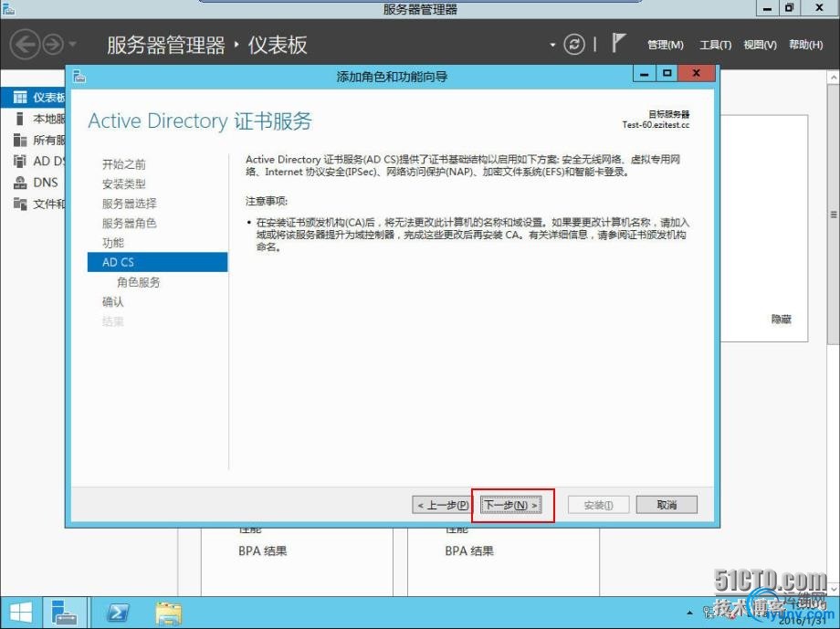840x629 pixels.
Task: Open the 工具(T) menu
Action: point(715,45)
